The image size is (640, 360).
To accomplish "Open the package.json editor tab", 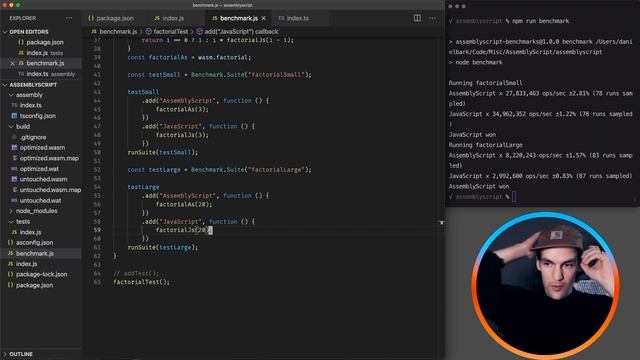I will pyautogui.click(x=111, y=18).
